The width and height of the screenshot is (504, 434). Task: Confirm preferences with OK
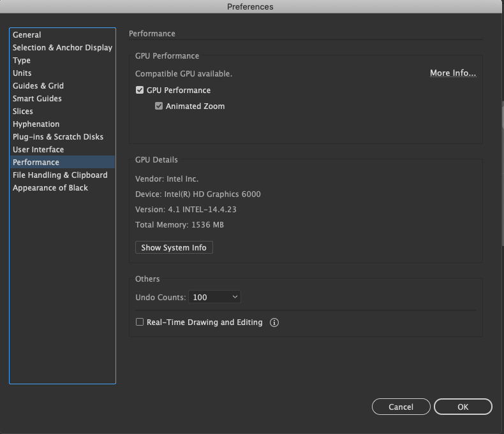click(463, 407)
